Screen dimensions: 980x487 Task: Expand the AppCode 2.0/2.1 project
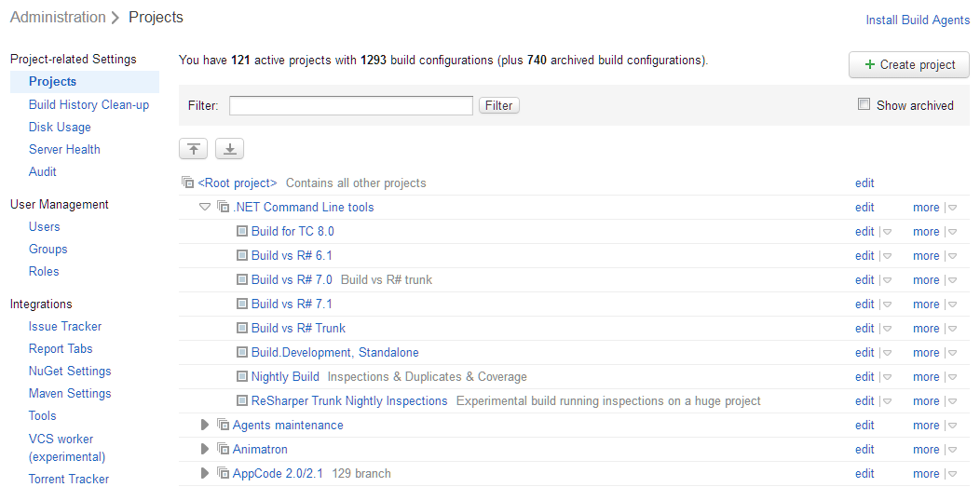click(x=204, y=473)
